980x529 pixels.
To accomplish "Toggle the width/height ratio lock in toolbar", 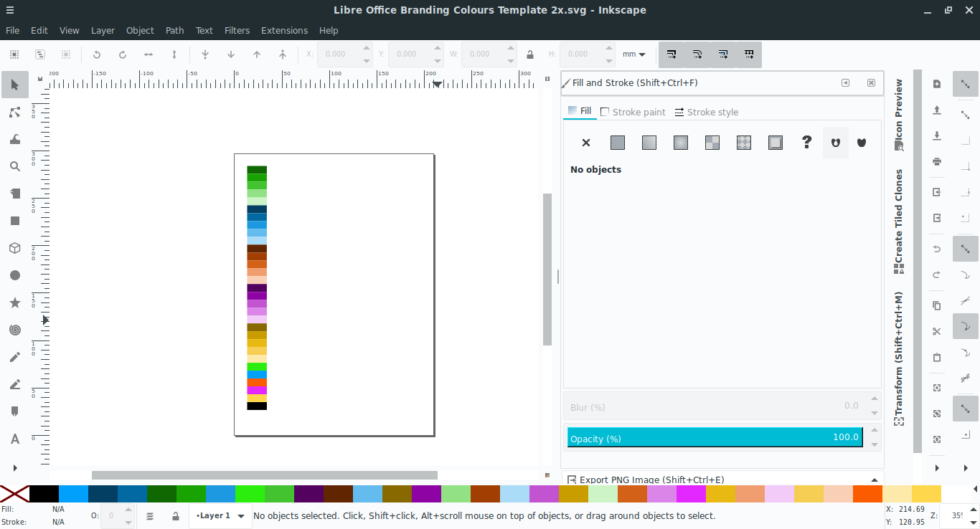I will coord(530,54).
